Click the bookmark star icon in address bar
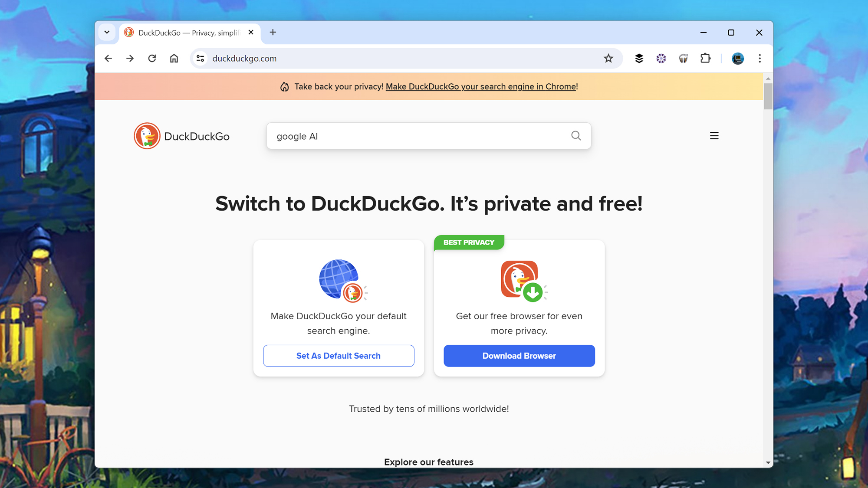 pyautogui.click(x=608, y=58)
